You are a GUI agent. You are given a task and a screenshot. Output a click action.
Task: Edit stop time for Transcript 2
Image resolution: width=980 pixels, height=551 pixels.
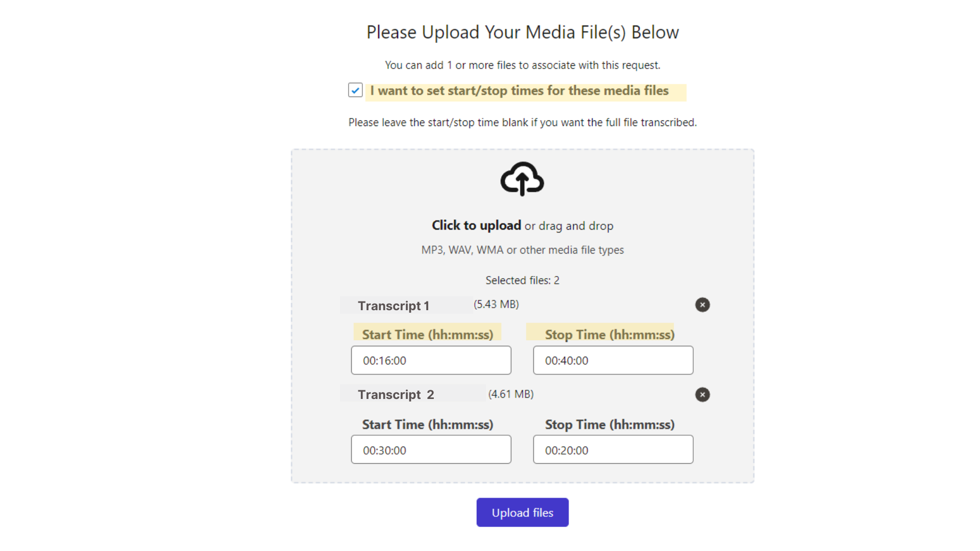612,449
